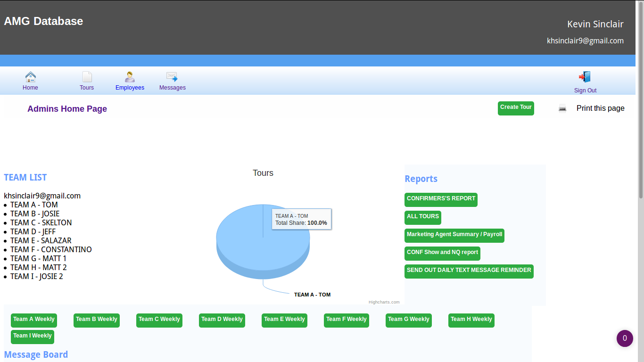Select Team E Weekly button
This screenshot has width=644, height=362.
pyautogui.click(x=284, y=320)
